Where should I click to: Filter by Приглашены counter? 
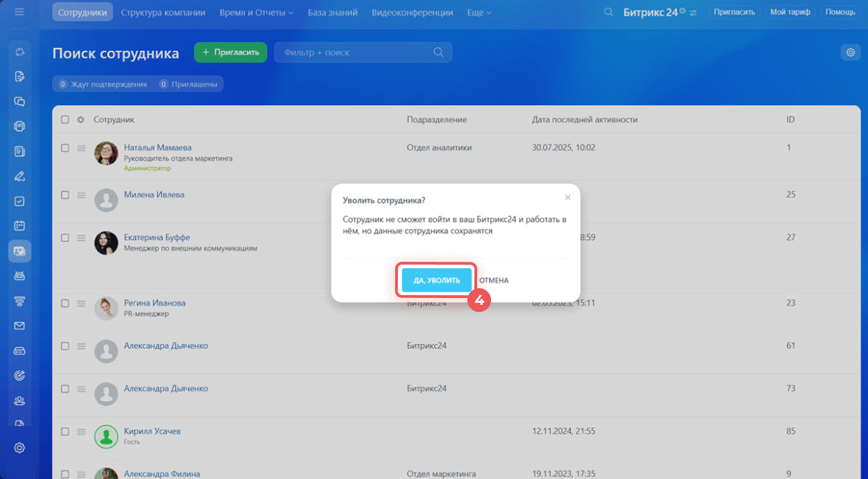188,84
